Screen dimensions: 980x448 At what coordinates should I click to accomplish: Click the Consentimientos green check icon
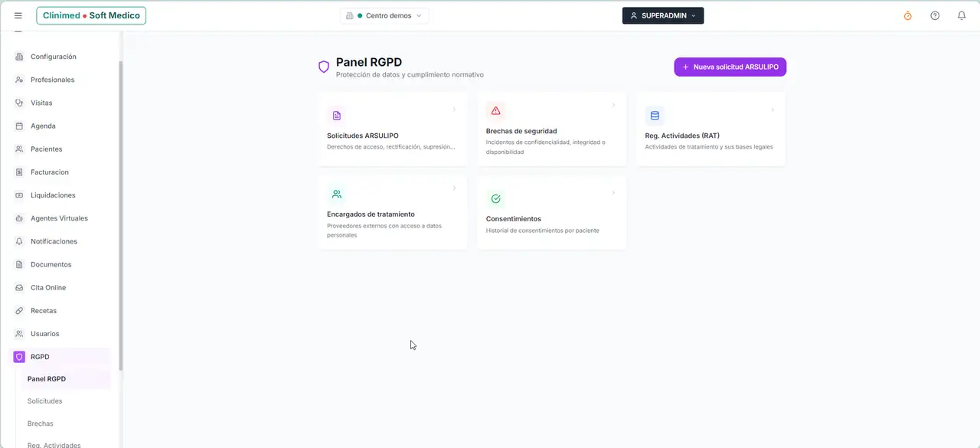(x=495, y=199)
